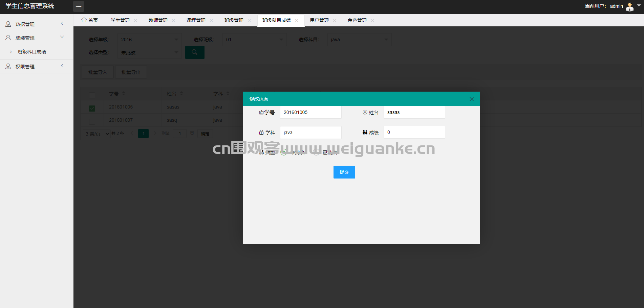Close the 修改页面 dialog
The width and height of the screenshot is (644, 308).
tap(472, 99)
